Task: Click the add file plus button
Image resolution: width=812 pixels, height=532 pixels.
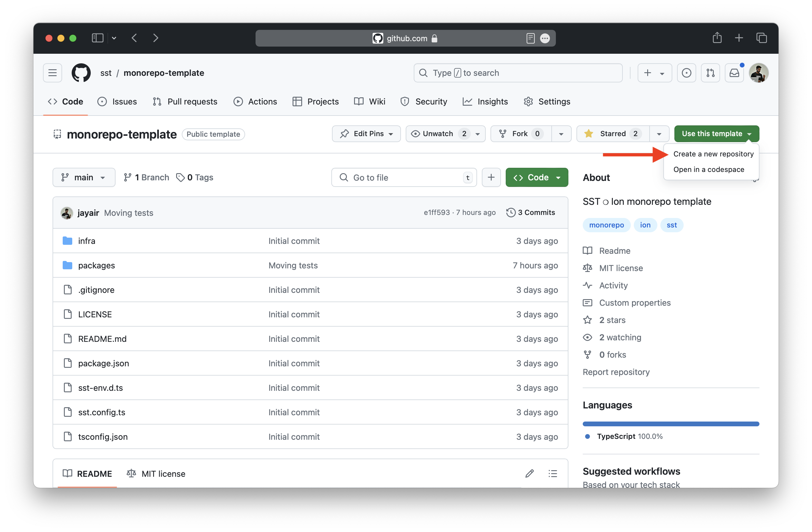Action: 491,177
